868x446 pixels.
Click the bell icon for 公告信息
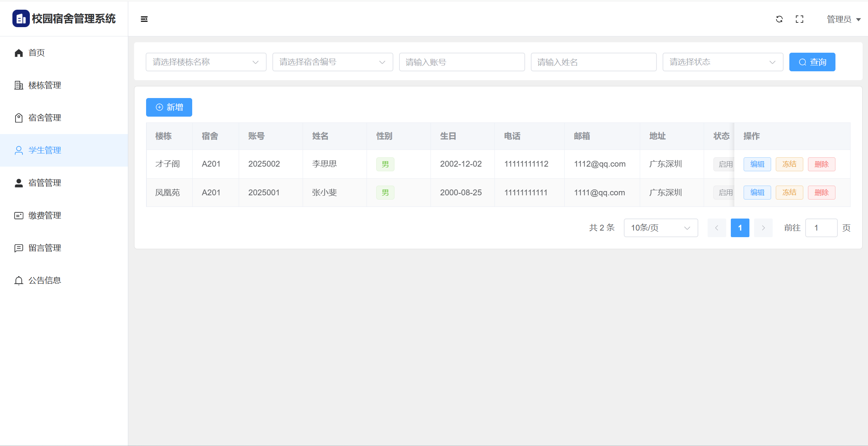click(19, 281)
